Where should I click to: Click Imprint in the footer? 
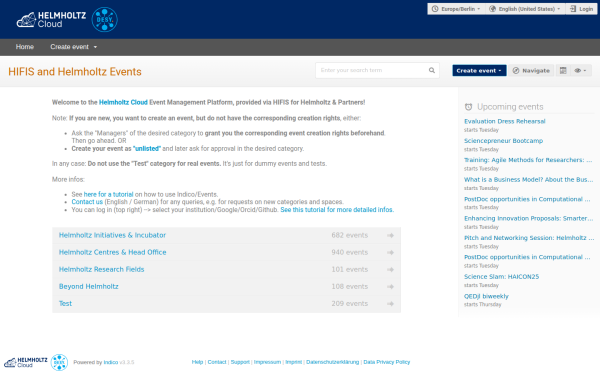coord(293,362)
